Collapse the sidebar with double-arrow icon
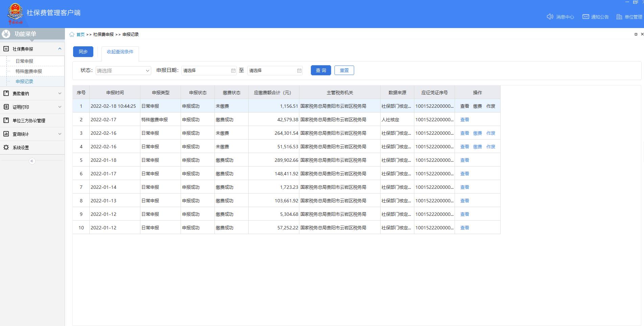Screen dimensions: 644x326 coord(32,161)
